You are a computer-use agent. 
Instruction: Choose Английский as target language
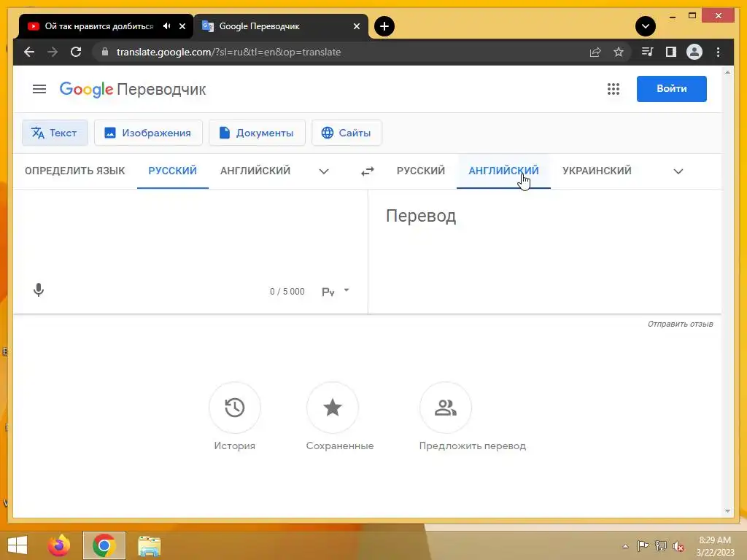pyautogui.click(x=503, y=171)
